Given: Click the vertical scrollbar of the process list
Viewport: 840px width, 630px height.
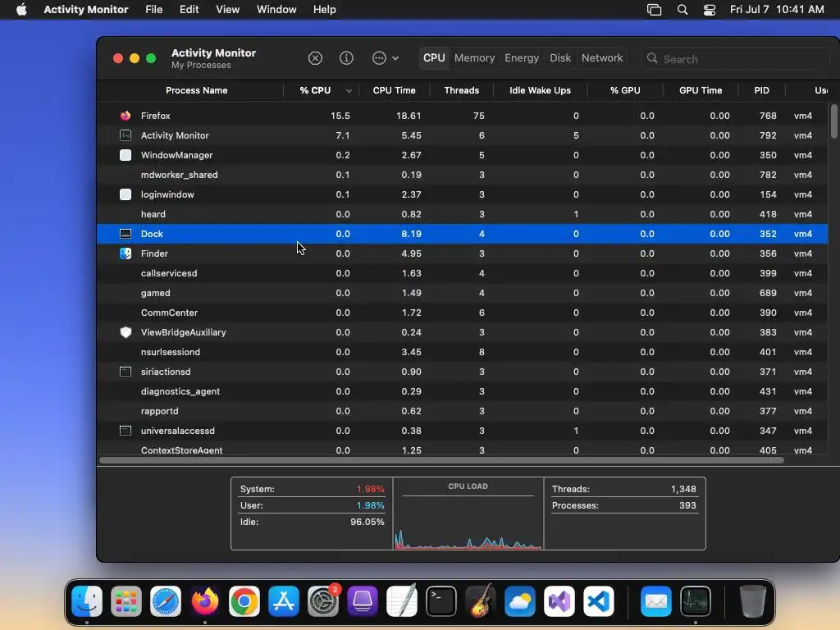Looking at the screenshot, I should point(833,121).
